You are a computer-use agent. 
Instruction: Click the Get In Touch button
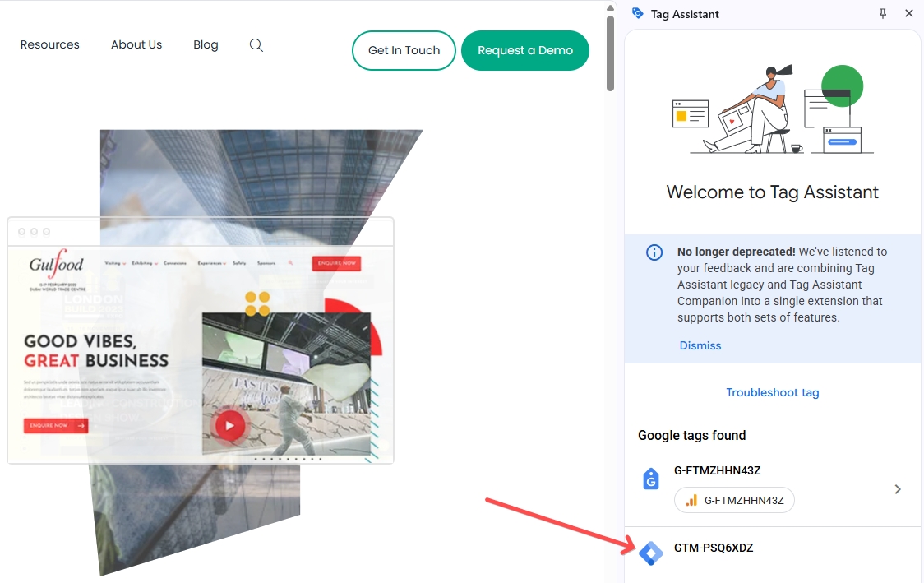(404, 50)
